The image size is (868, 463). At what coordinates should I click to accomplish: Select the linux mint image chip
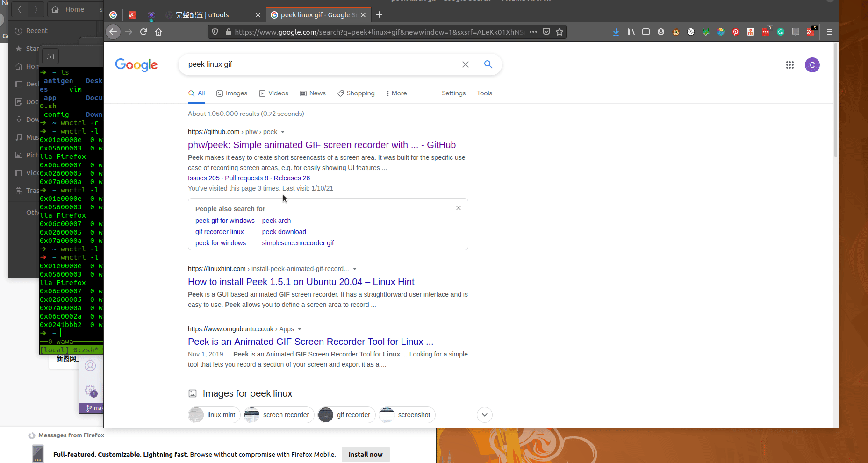[214, 415]
